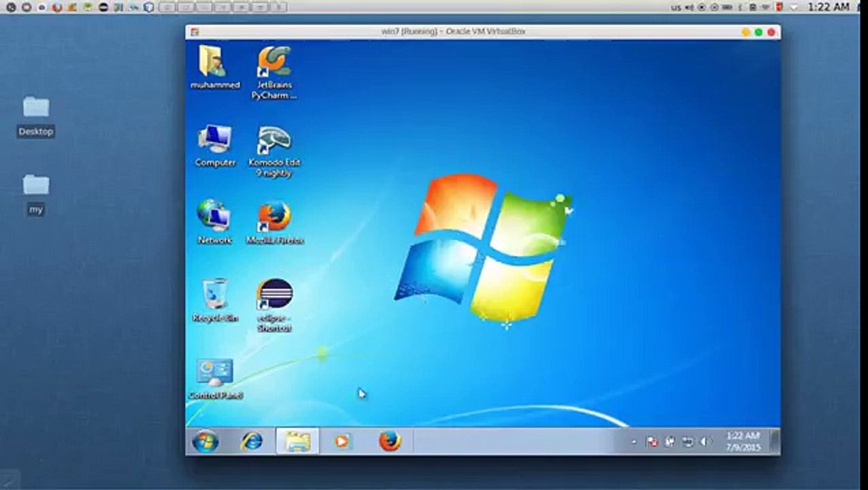The height and width of the screenshot is (490, 868).
Task: Launch Internet Explorer from the taskbar
Action: click(251, 442)
